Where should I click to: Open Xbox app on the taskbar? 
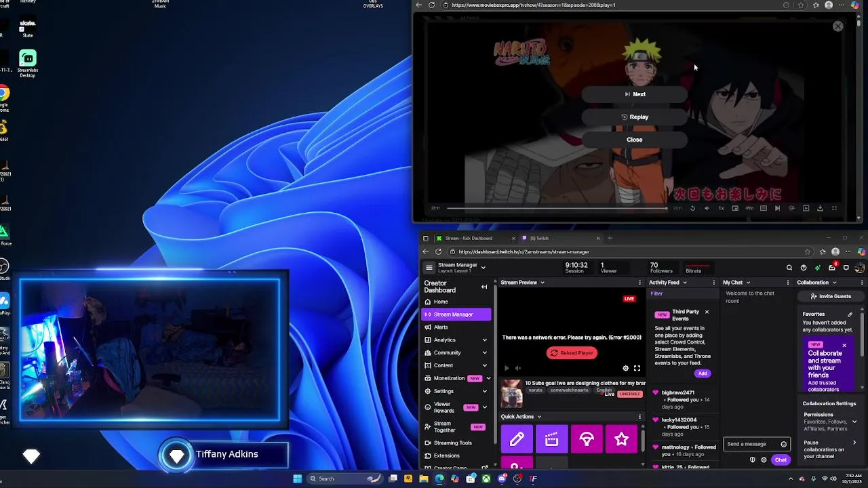(x=486, y=479)
